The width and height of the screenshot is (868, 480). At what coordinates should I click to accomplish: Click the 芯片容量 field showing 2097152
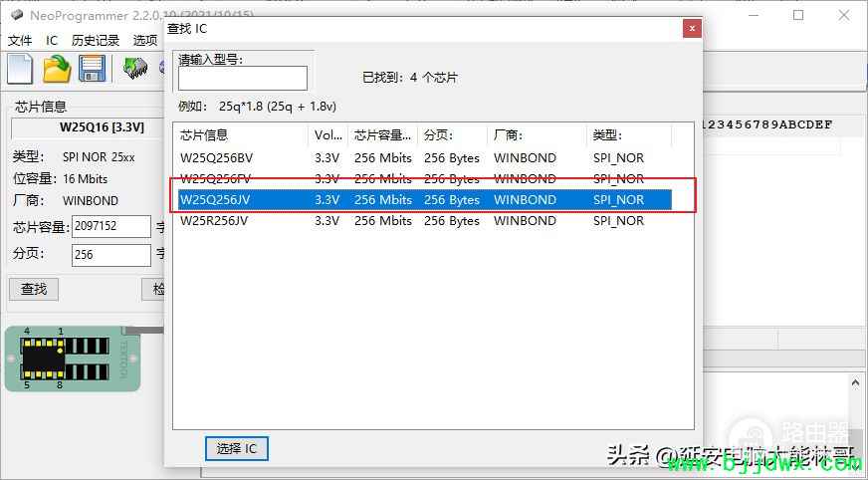coord(110,226)
